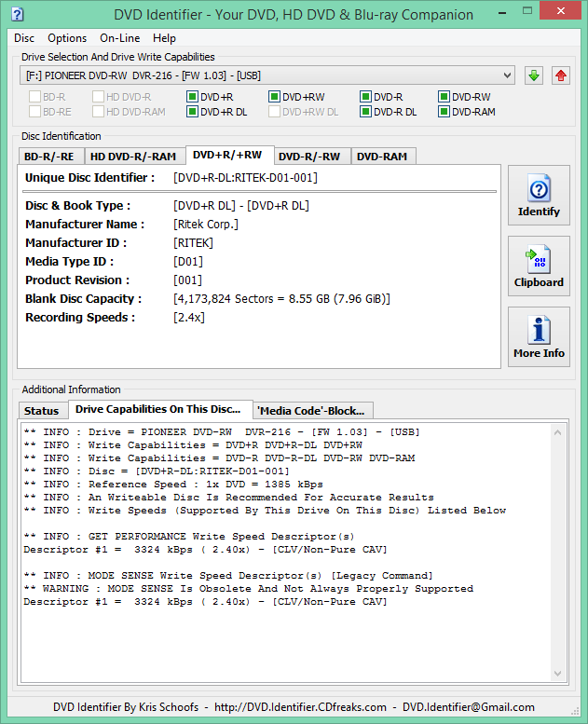This screenshot has height=724, width=588.
Task: Switch to the BD-R/-RE tab
Action: tap(49, 157)
